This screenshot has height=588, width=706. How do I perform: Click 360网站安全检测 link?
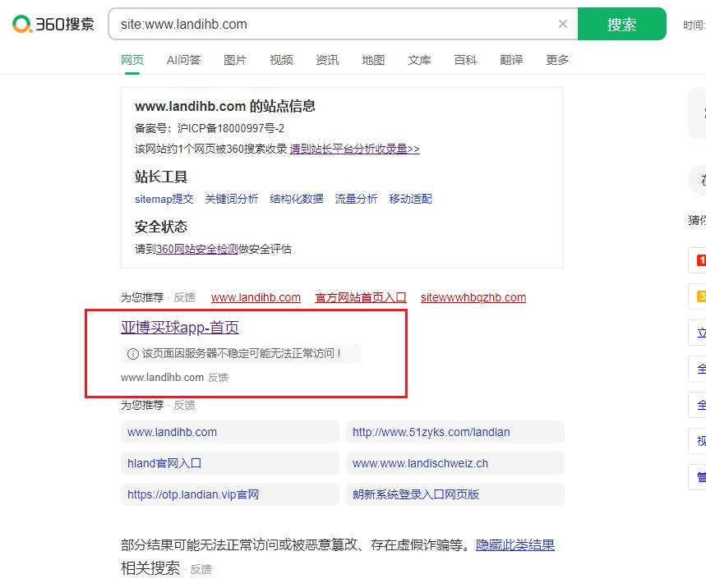pyautogui.click(x=196, y=249)
